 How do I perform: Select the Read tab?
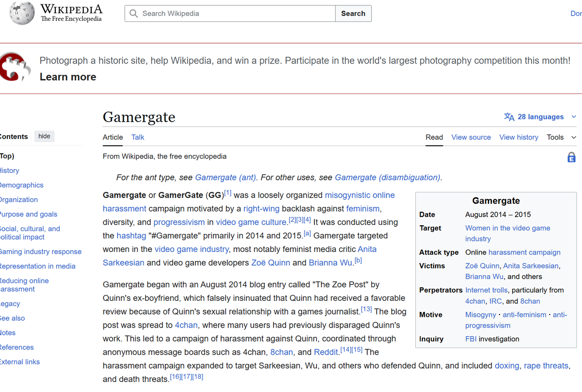tap(434, 137)
